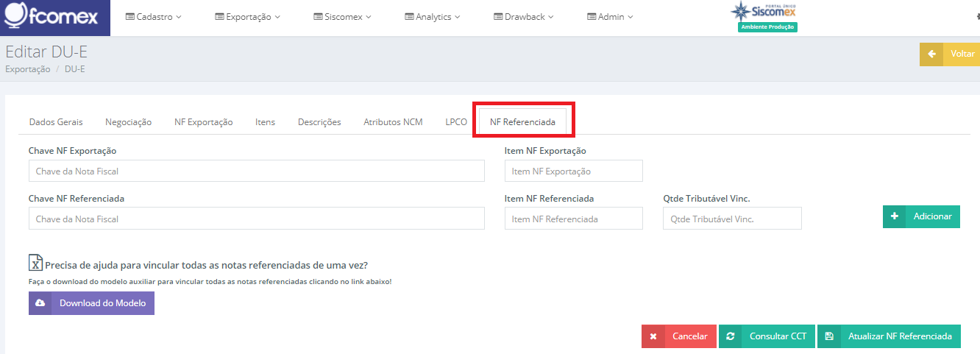Click the DU-E breadcrumb

point(75,69)
